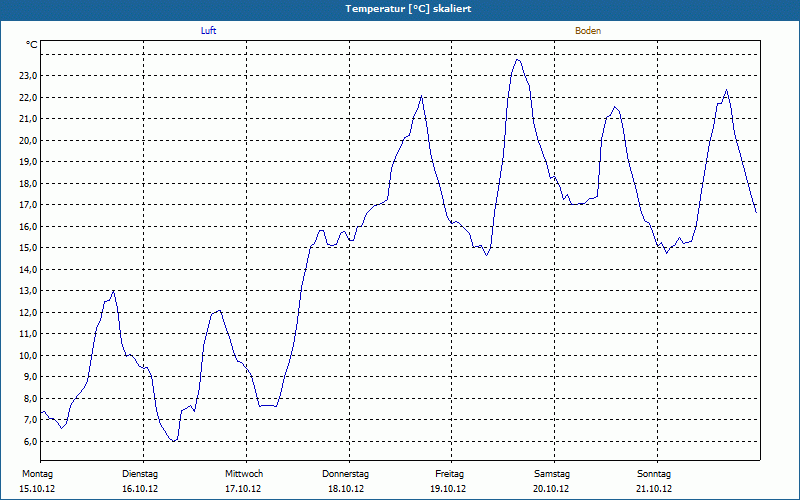The height and width of the screenshot is (500, 800).
Task: Click the 'Temperatur [°C] skaliert' title
Action: pos(408,9)
